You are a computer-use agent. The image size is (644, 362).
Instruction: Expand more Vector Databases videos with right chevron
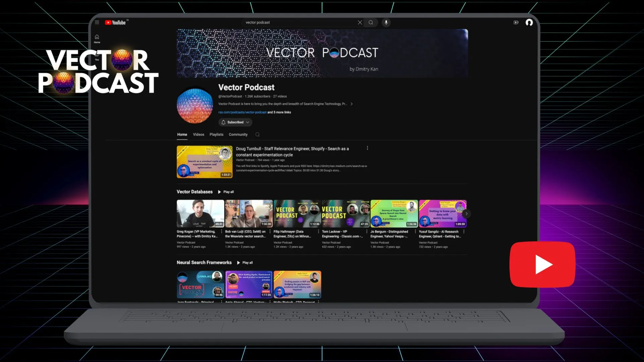pos(466,214)
